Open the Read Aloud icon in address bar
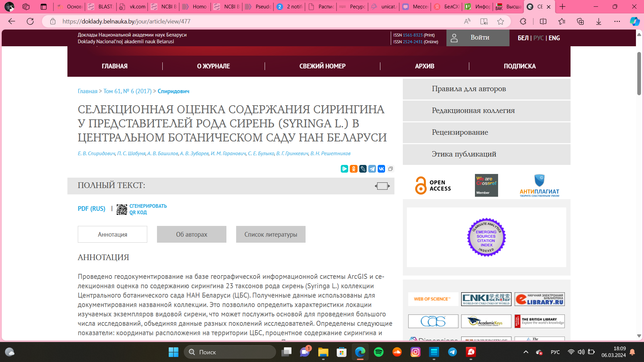 coord(467,21)
